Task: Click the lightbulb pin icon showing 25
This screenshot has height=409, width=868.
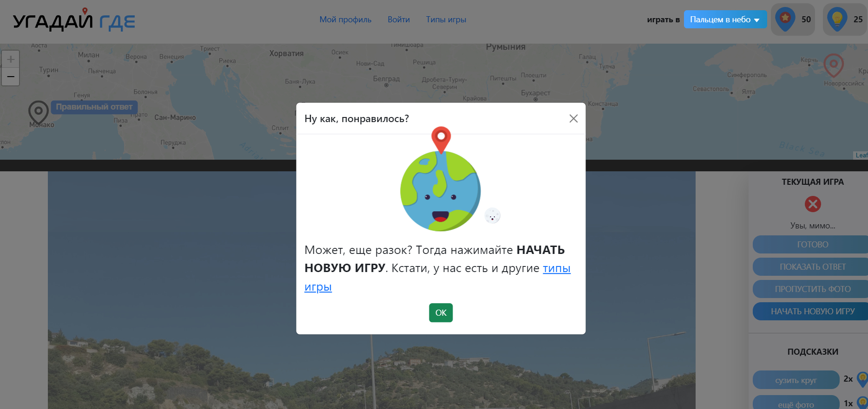Action: coord(837,19)
